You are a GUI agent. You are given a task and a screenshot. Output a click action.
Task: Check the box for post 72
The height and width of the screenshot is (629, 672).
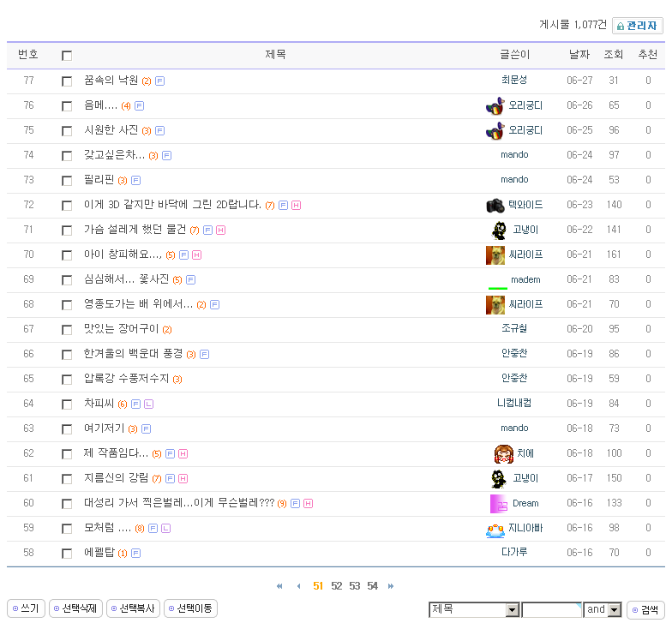67,206
